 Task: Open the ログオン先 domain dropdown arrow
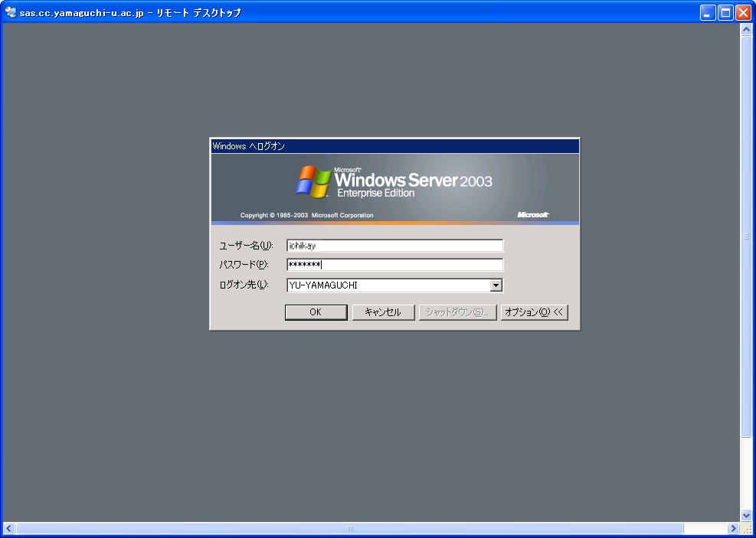[x=496, y=285]
